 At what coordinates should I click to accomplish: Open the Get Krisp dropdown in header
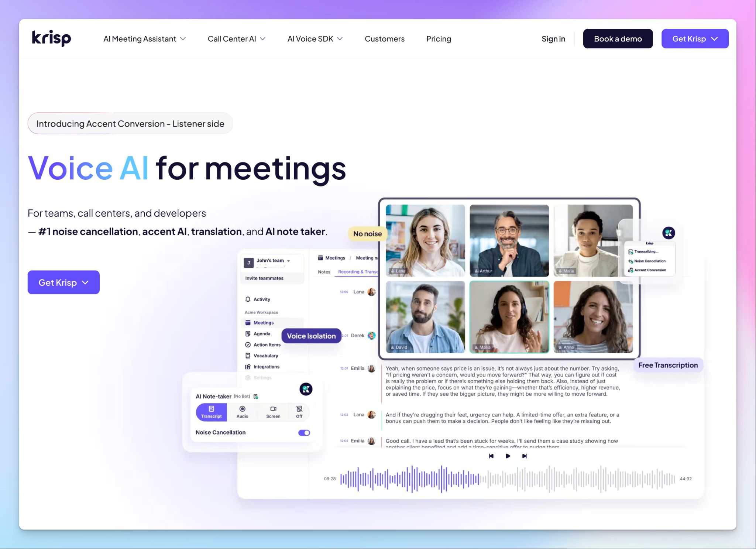695,39
